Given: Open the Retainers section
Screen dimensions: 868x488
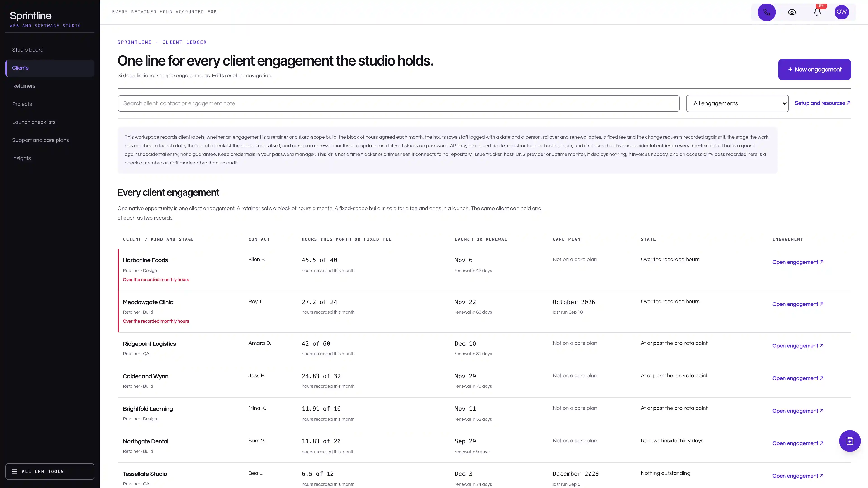Looking at the screenshot, I should tap(50, 86).
